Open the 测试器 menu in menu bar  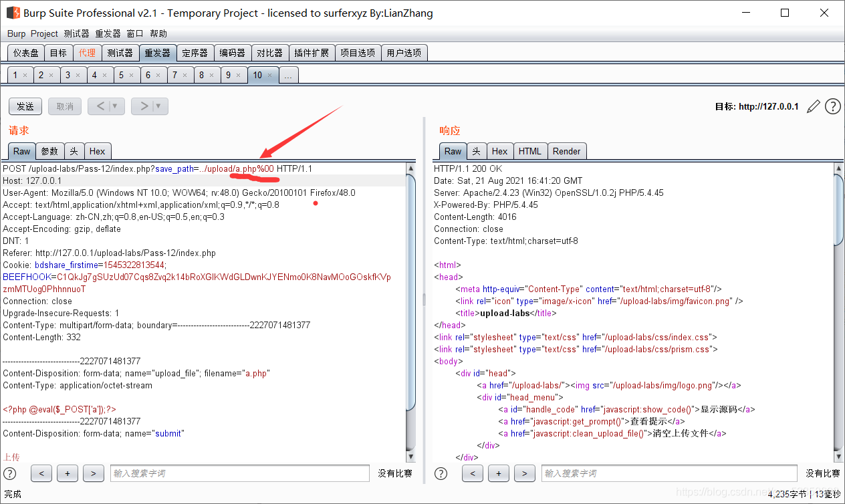[x=76, y=33]
